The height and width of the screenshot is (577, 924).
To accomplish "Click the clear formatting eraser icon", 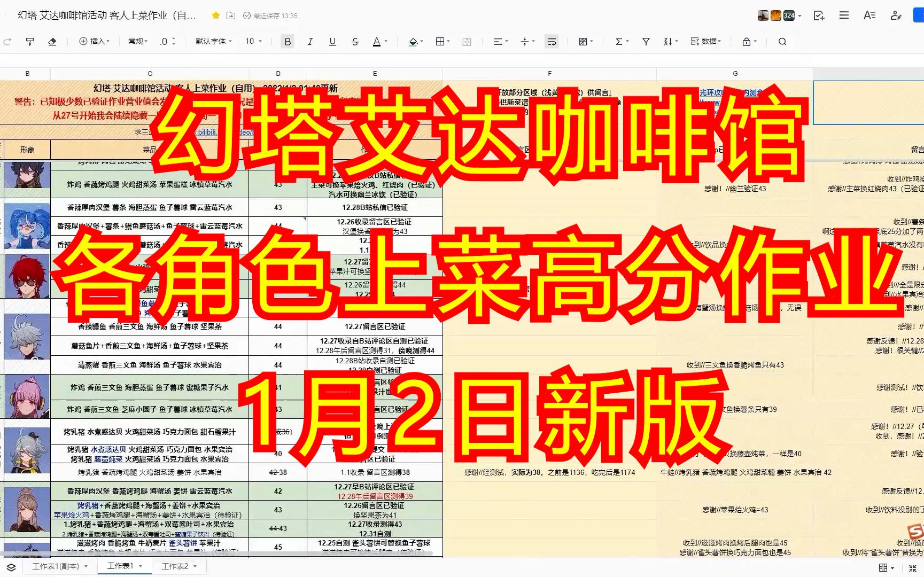I will coord(52,42).
